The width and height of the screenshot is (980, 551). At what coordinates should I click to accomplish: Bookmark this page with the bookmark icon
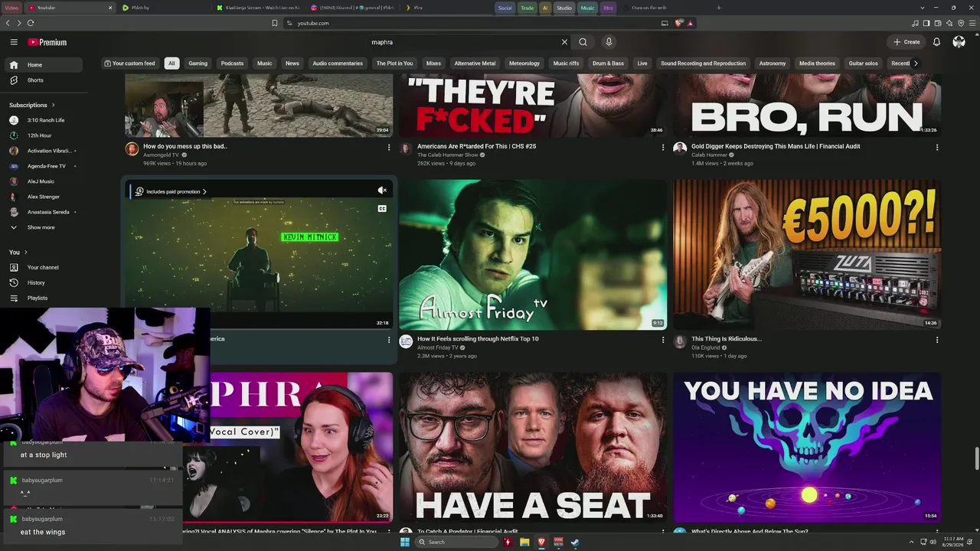coord(275,23)
